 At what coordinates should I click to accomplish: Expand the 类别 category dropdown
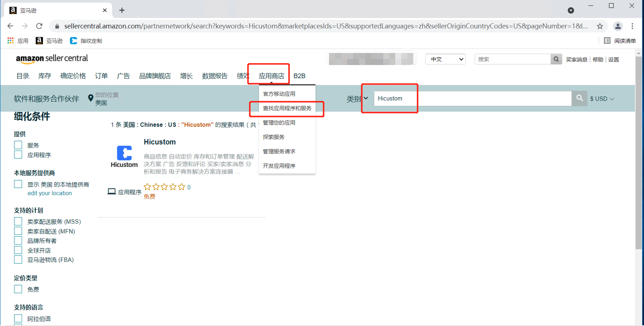(x=358, y=99)
